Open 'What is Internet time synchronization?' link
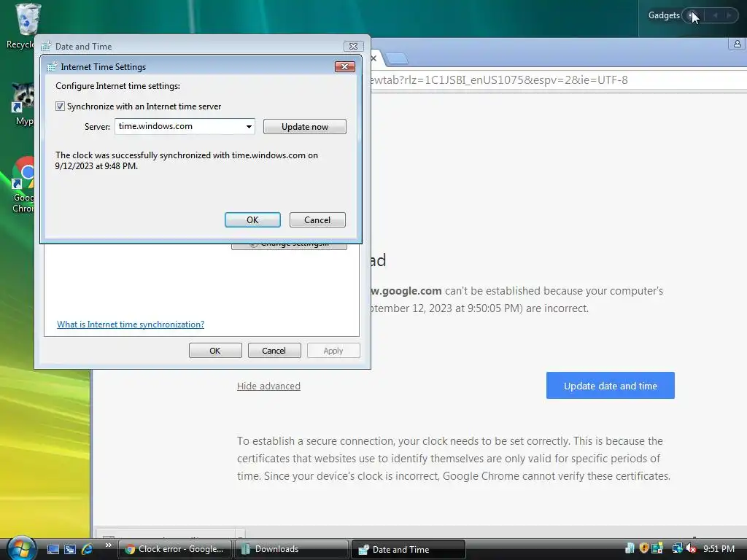The height and width of the screenshot is (560, 747). (x=131, y=324)
